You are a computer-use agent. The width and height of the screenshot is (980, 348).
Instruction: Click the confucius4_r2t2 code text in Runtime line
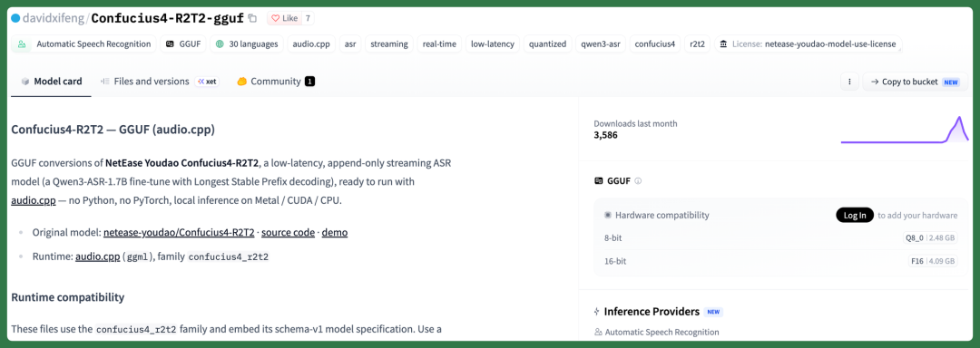[228, 257]
